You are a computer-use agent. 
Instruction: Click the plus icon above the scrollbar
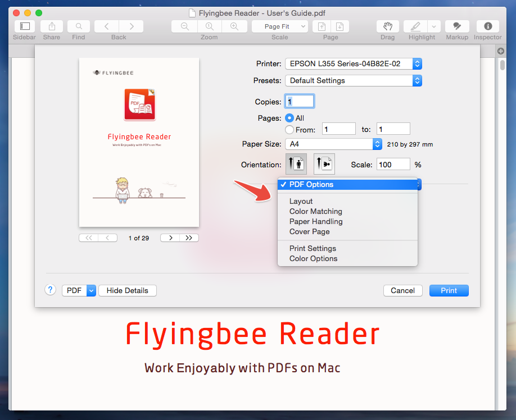(501, 51)
